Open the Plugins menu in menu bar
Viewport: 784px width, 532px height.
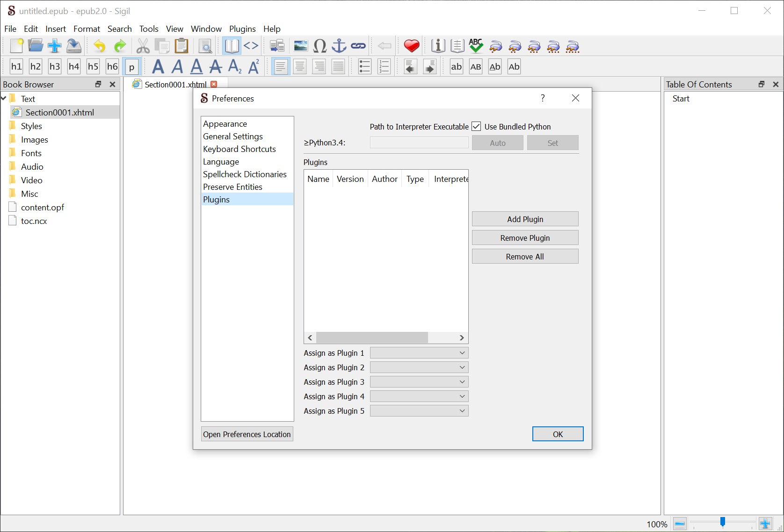242,29
